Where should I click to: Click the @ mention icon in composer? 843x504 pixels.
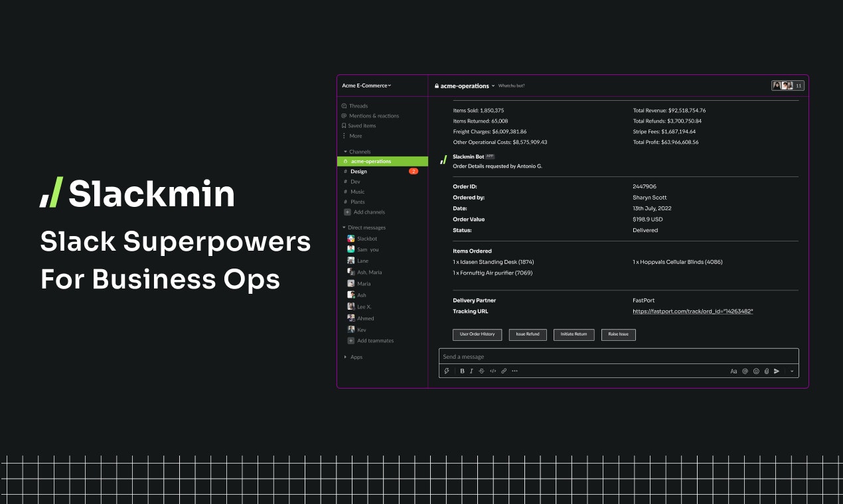tap(745, 371)
